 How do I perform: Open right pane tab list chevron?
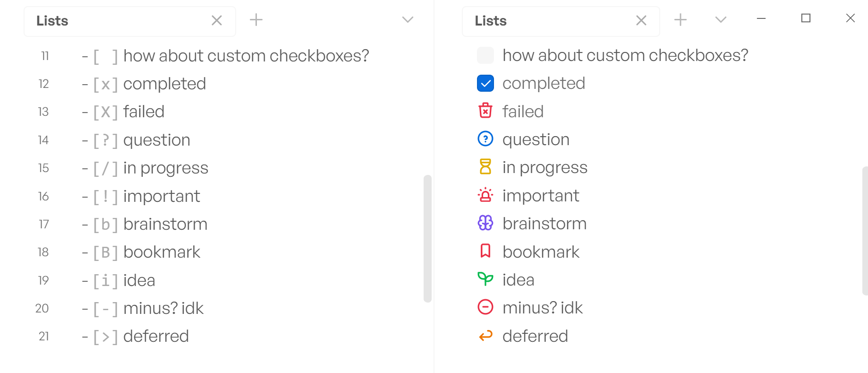tap(721, 20)
